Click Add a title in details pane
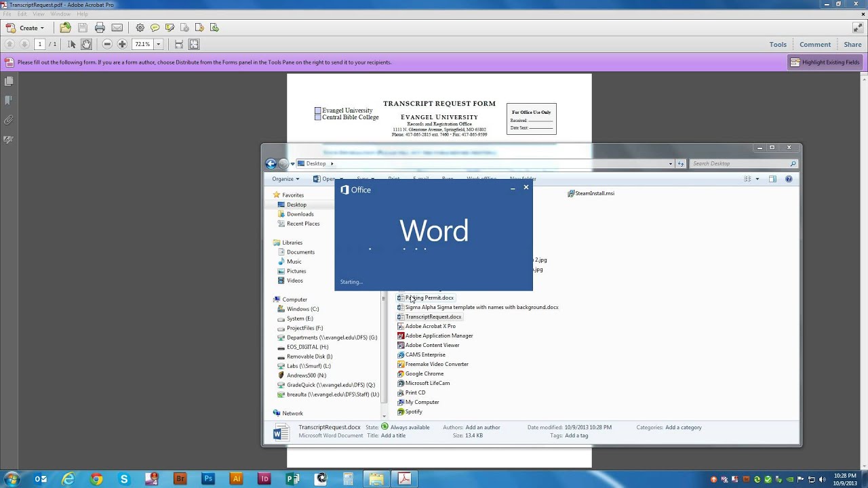The height and width of the screenshot is (488, 868). coord(393,436)
